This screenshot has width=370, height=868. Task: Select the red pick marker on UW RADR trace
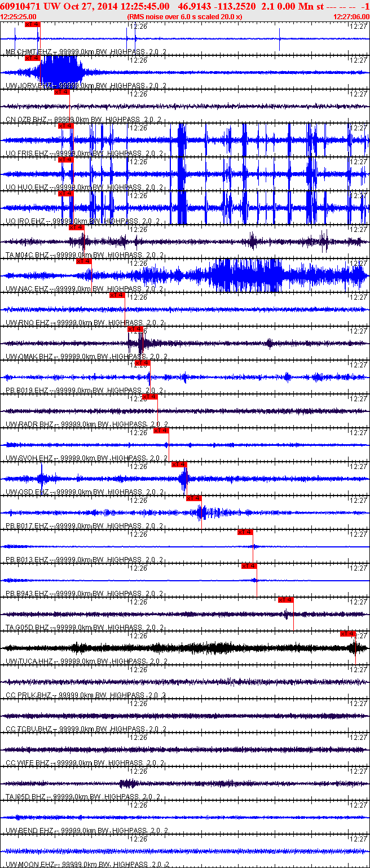click(x=149, y=397)
